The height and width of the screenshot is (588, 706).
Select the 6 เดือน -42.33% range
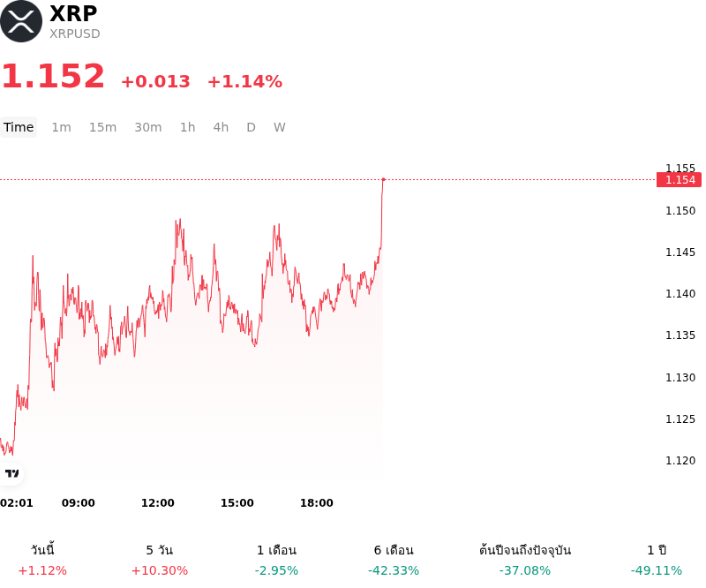[x=394, y=560]
